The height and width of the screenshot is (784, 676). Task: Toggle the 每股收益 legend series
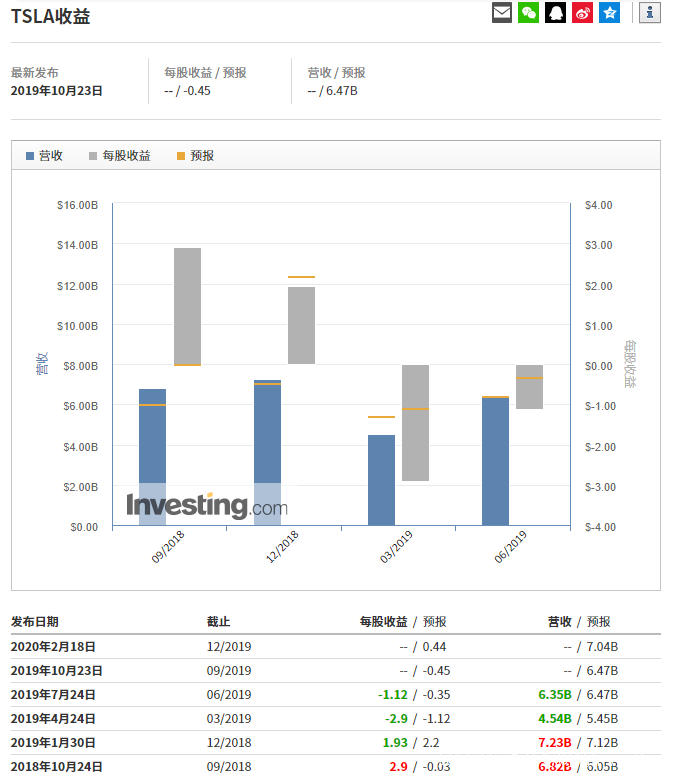[119, 156]
